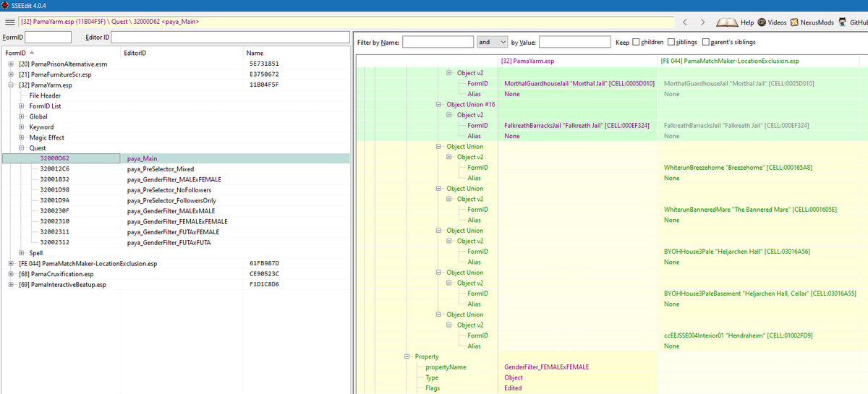The image size is (868, 394).
Task: Click the GenderFilter_FEMALExFEMALE property name value
Action: click(x=547, y=367)
